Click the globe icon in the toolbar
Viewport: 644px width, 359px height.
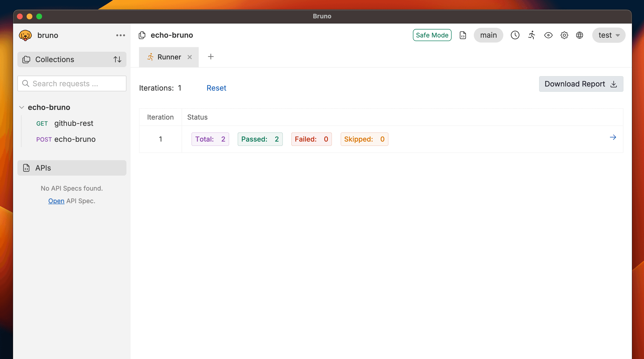(x=580, y=35)
